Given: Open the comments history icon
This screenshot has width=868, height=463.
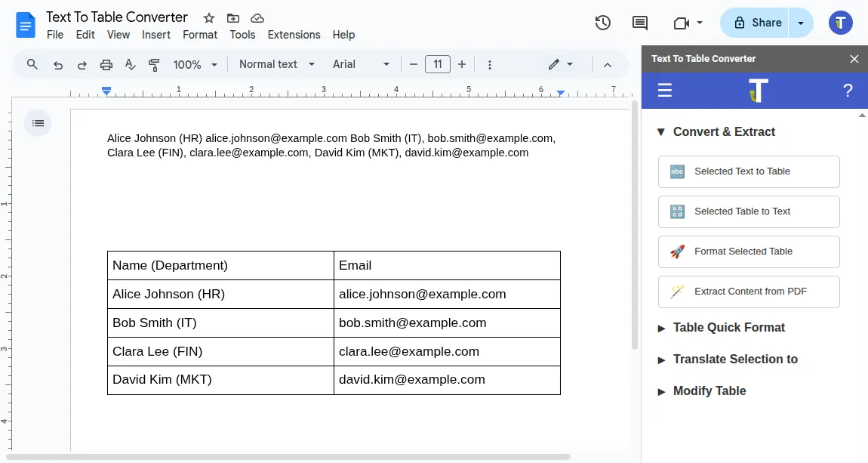Looking at the screenshot, I should point(640,23).
